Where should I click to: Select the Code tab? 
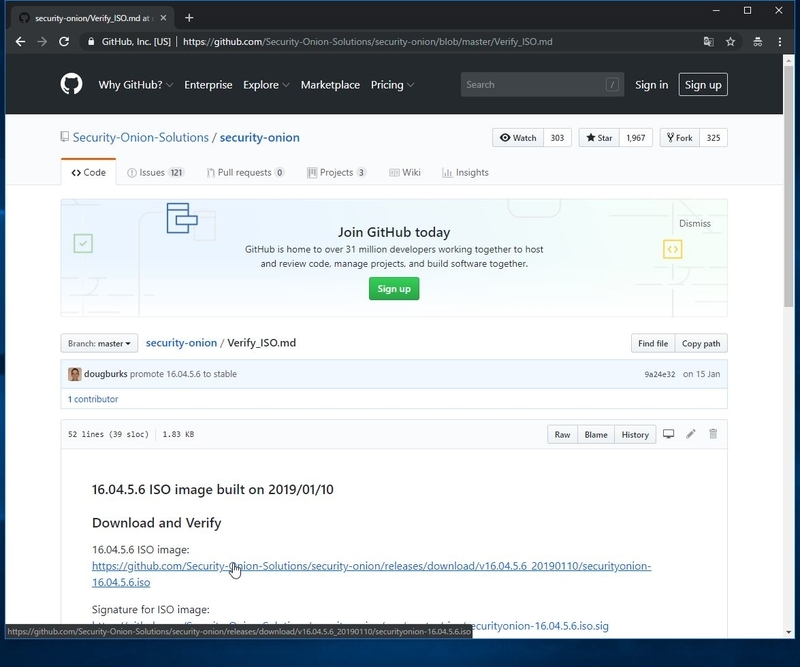pos(88,172)
